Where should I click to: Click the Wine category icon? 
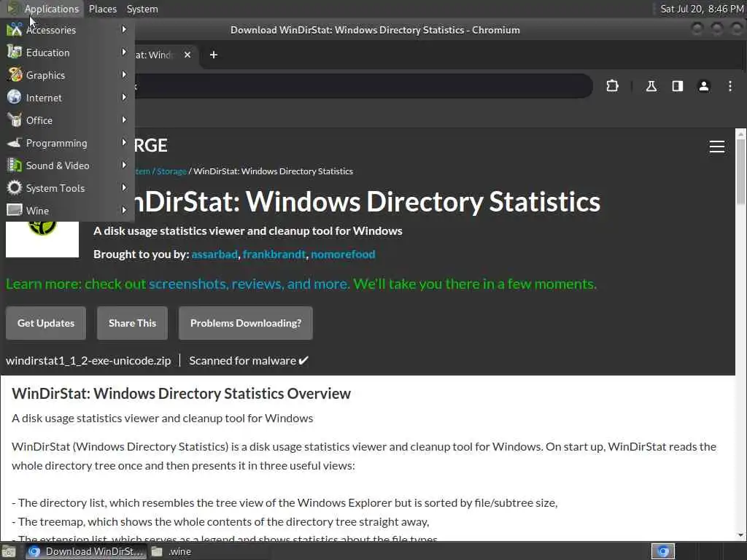pyautogui.click(x=15, y=210)
